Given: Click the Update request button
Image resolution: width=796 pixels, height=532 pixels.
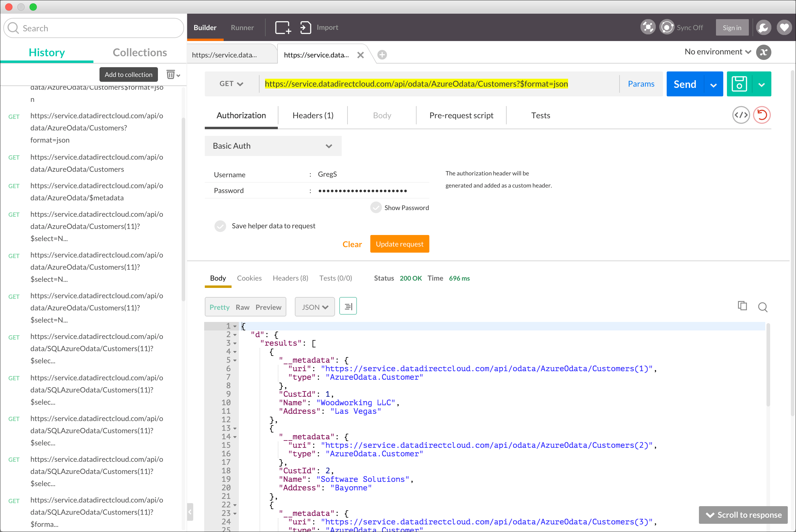Looking at the screenshot, I should coord(399,244).
